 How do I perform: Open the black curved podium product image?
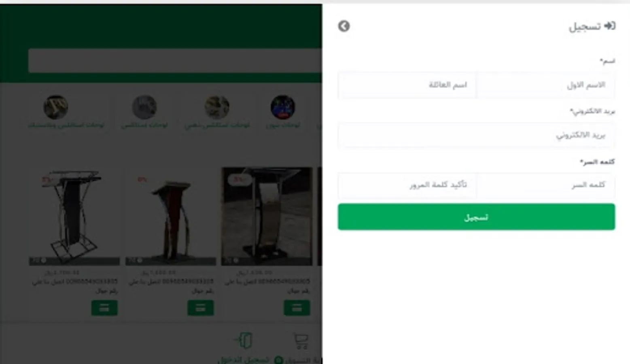tap(267, 216)
